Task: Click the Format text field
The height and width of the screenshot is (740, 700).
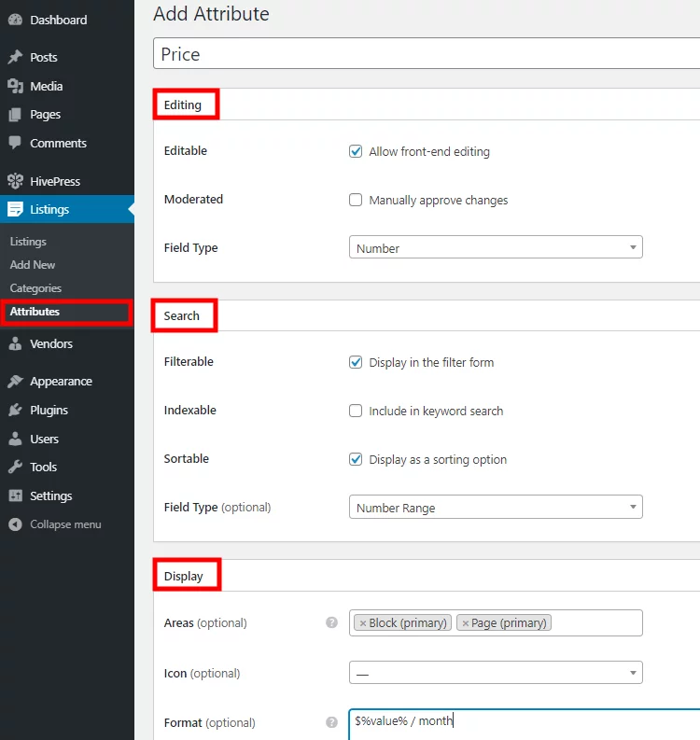Action: 525,722
